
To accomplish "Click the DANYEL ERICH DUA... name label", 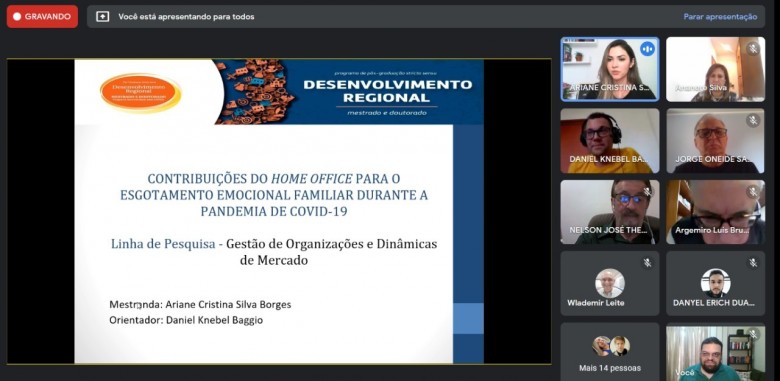I will (713, 302).
